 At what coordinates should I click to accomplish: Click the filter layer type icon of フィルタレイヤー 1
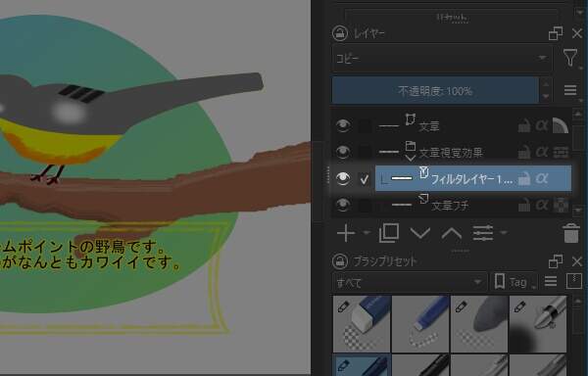(423, 172)
